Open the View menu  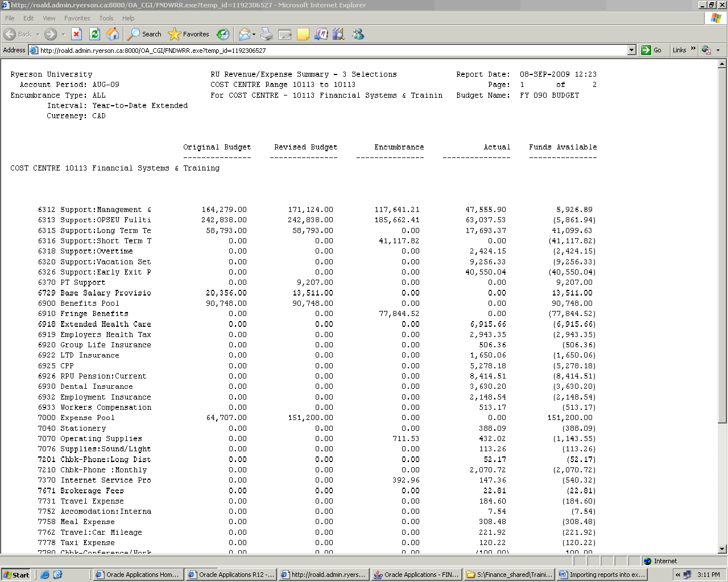pos(49,18)
